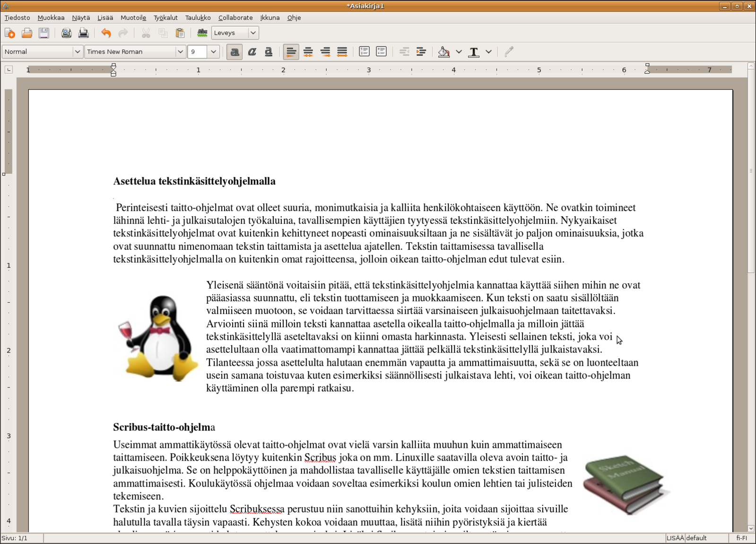Undo the last action
Image resolution: width=756 pixels, height=544 pixels.
[x=106, y=33]
